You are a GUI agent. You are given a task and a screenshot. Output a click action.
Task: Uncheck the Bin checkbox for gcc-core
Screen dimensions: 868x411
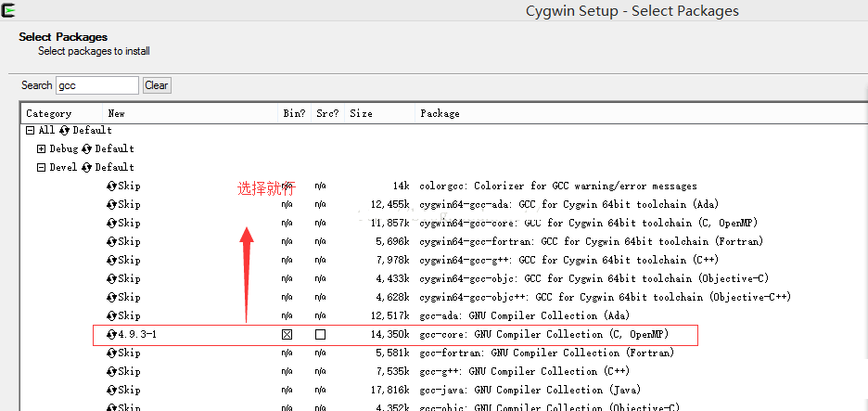coord(287,335)
